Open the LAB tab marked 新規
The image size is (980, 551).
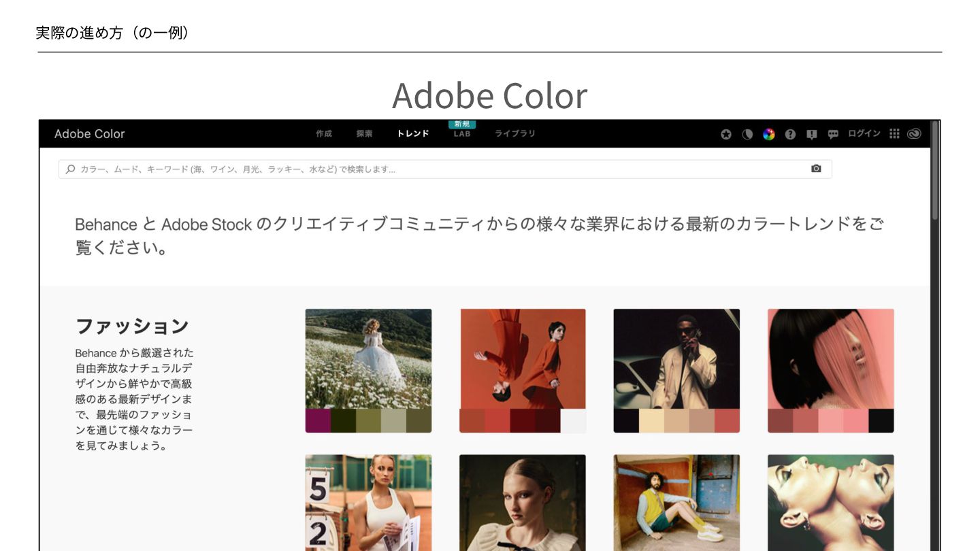tap(462, 134)
